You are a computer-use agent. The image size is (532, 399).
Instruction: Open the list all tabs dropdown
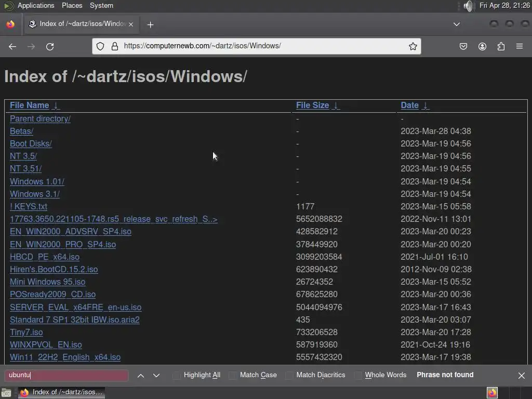click(x=457, y=24)
